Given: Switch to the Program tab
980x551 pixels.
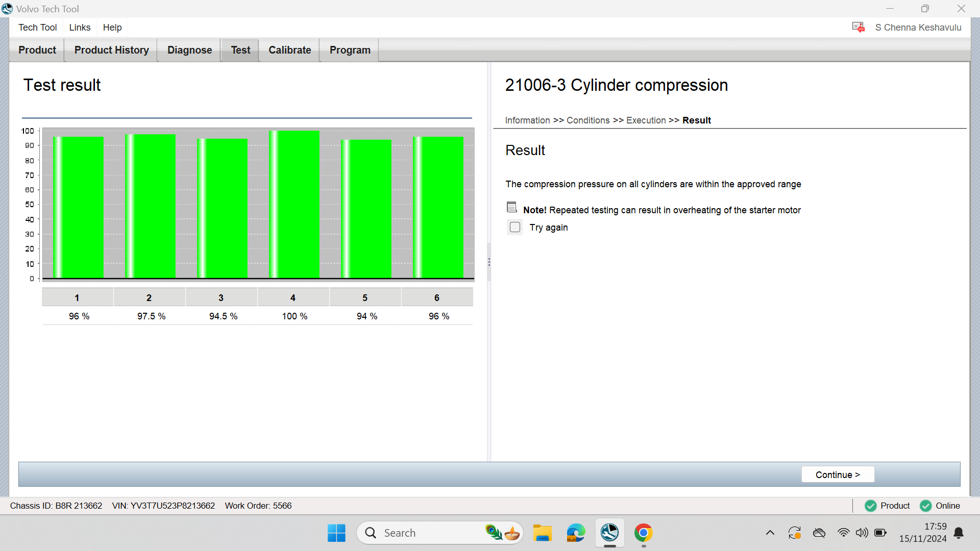Looking at the screenshot, I should click(x=350, y=50).
